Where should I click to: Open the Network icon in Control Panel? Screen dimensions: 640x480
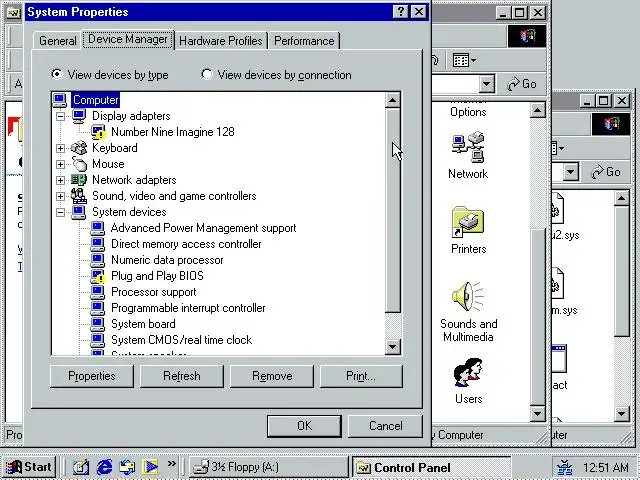coord(468,147)
